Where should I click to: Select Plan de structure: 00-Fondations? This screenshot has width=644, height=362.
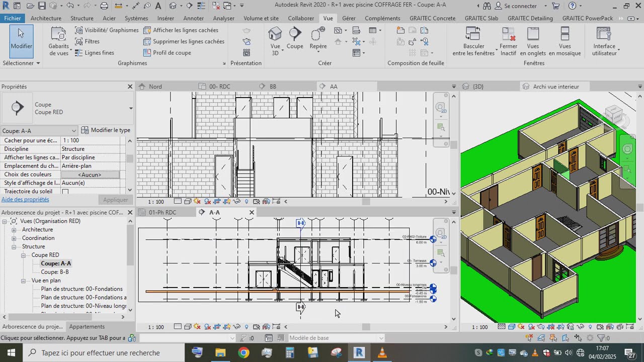pyautogui.click(x=82, y=289)
